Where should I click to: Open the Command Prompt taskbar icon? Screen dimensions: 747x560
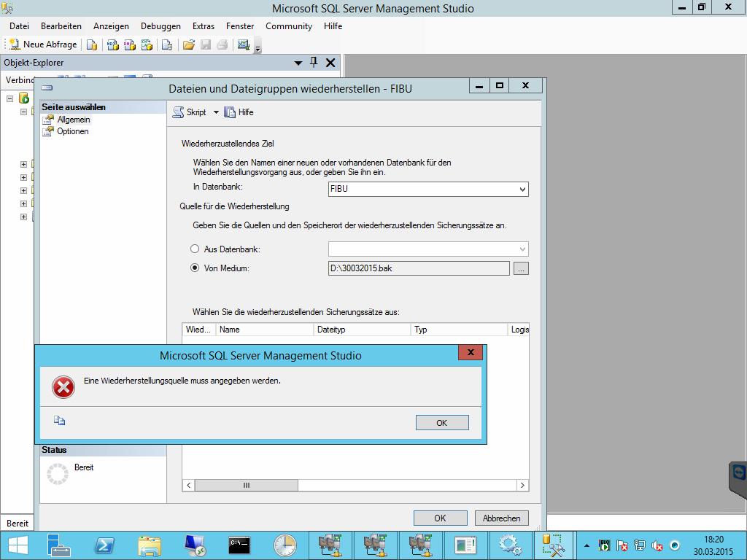[239, 545]
